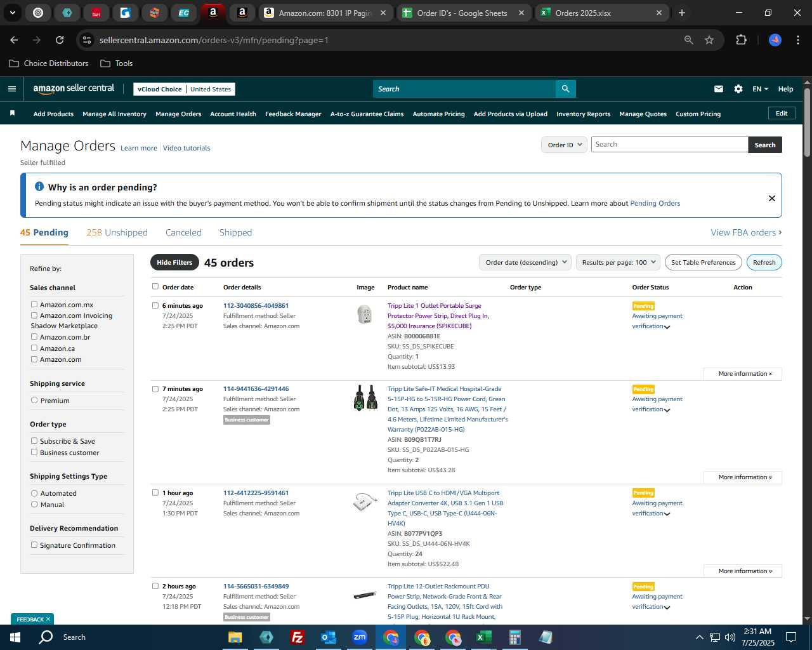The width and height of the screenshot is (812, 650).
Task: Open View FBA orders link
Action: (x=746, y=232)
